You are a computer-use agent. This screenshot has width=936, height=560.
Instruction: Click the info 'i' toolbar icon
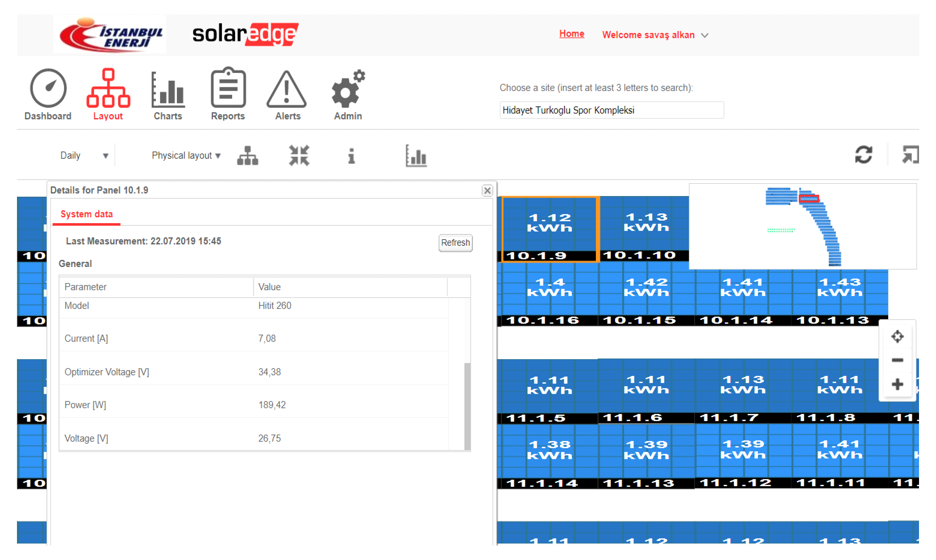tap(351, 156)
